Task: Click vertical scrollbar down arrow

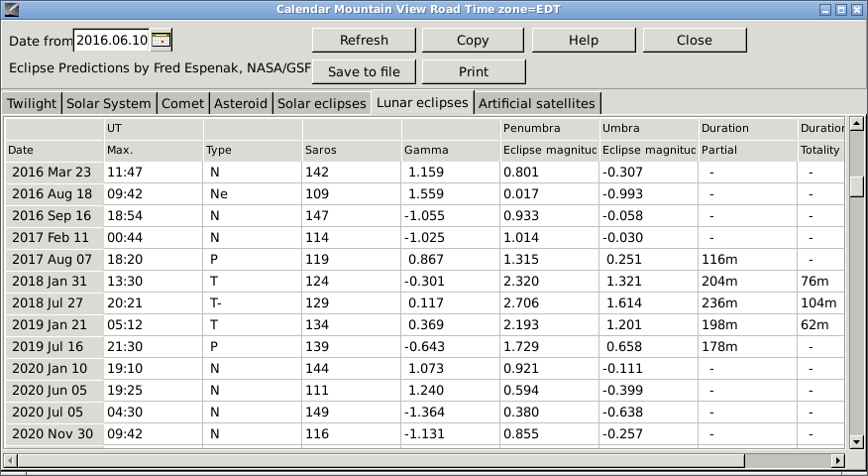Action: (x=856, y=441)
